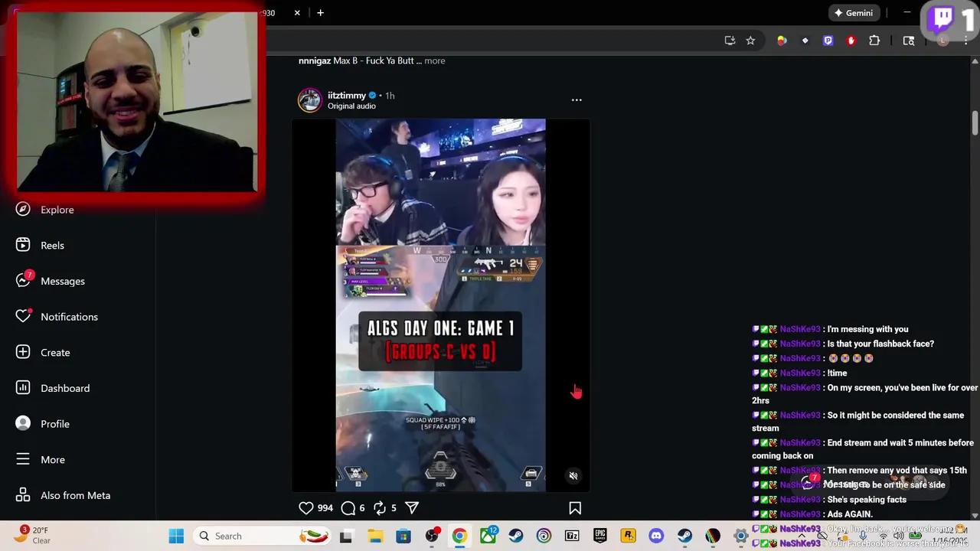Open comments on the iitztimmy post
The height and width of the screenshot is (551, 980).
pyautogui.click(x=348, y=508)
